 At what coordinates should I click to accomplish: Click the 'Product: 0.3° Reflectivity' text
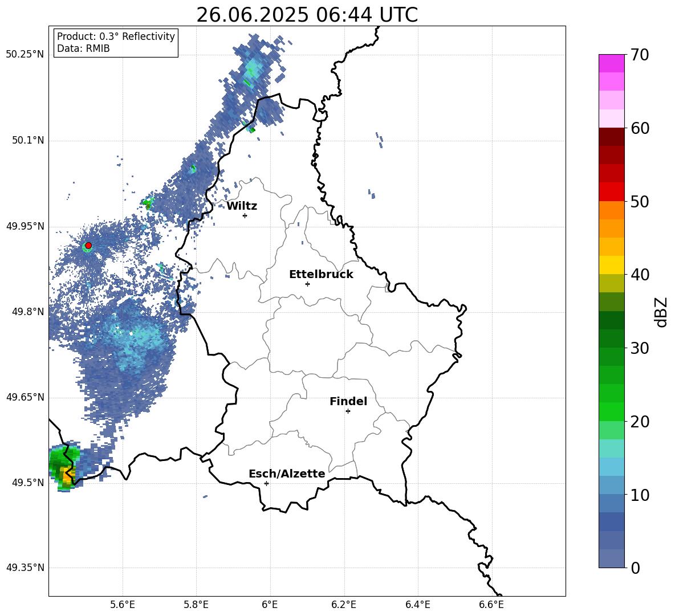116,36
